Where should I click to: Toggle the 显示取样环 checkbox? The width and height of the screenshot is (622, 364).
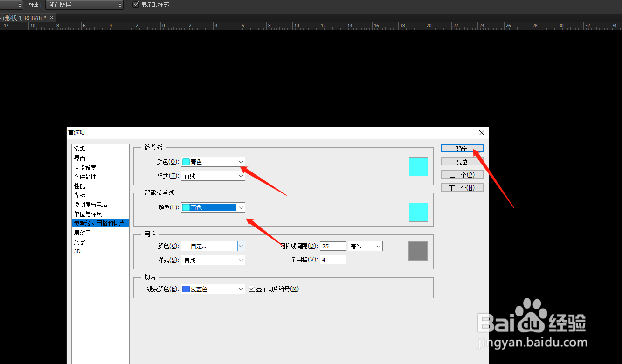click(x=136, y=5)
